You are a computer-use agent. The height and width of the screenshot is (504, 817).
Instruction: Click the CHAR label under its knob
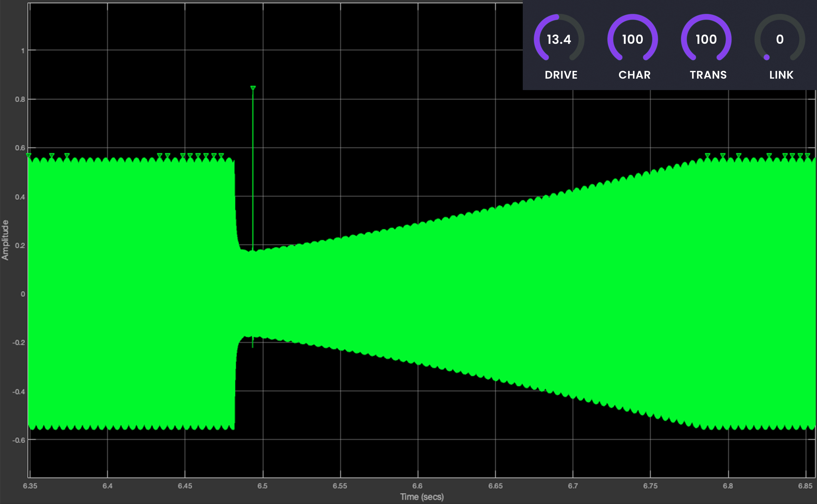coord(634,75)
